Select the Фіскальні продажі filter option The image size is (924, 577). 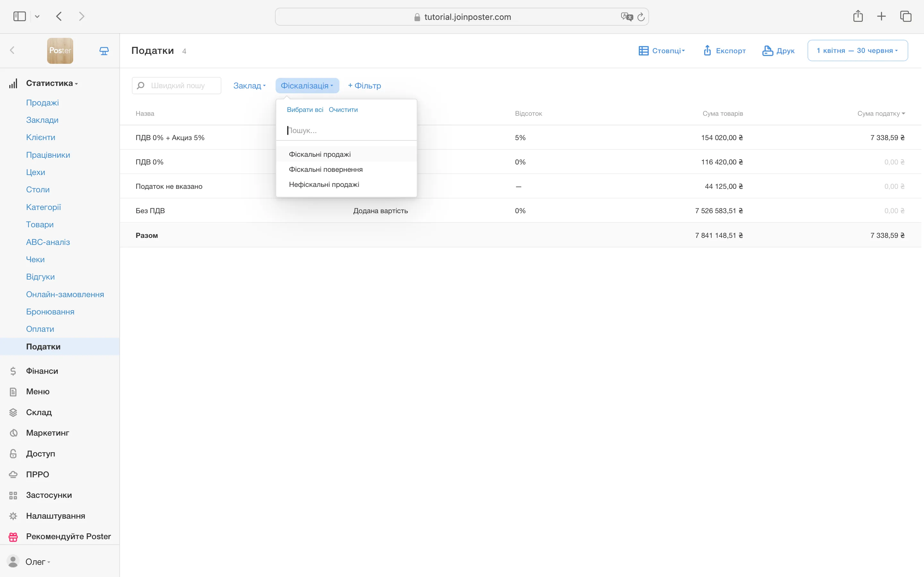(320, 154)
